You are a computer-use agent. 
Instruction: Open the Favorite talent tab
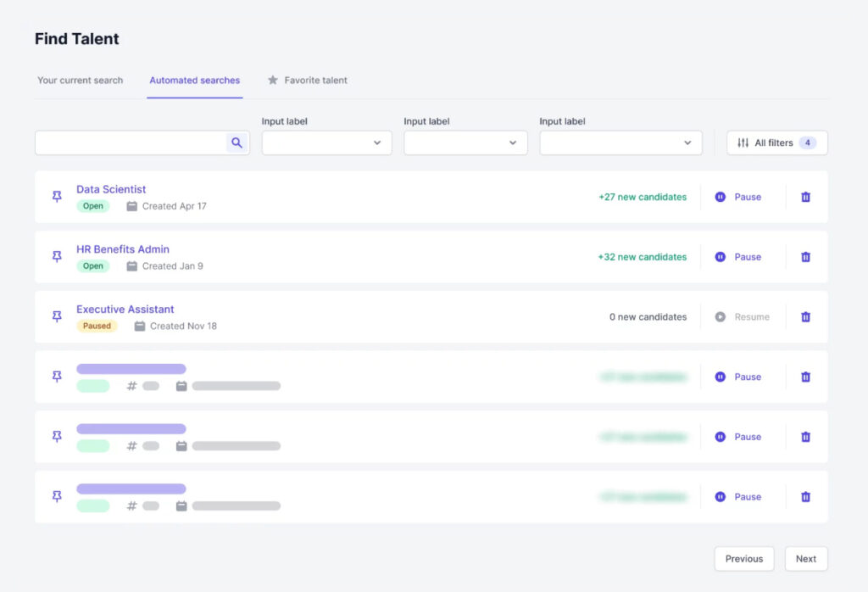(308, 81)
